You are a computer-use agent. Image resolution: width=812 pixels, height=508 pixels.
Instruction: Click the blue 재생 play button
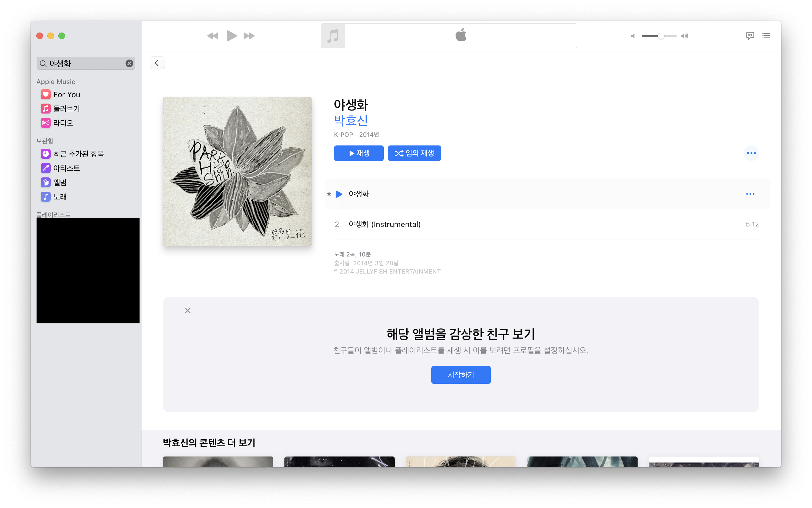click(358, 153)
